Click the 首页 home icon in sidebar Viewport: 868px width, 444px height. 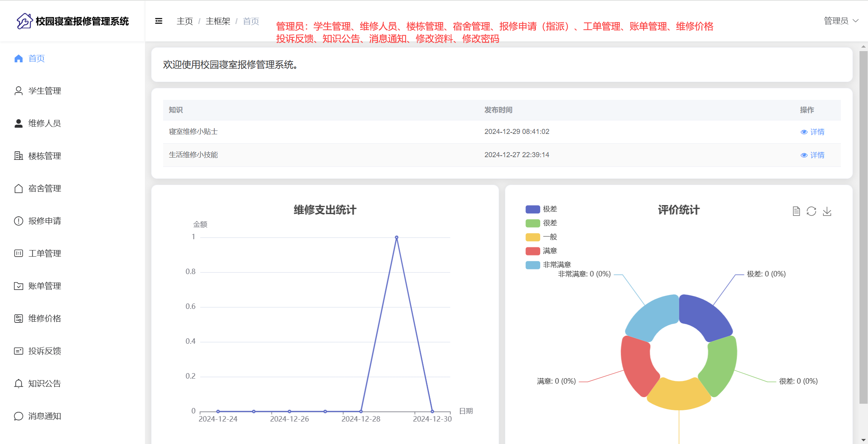click(x=19, y=58)
